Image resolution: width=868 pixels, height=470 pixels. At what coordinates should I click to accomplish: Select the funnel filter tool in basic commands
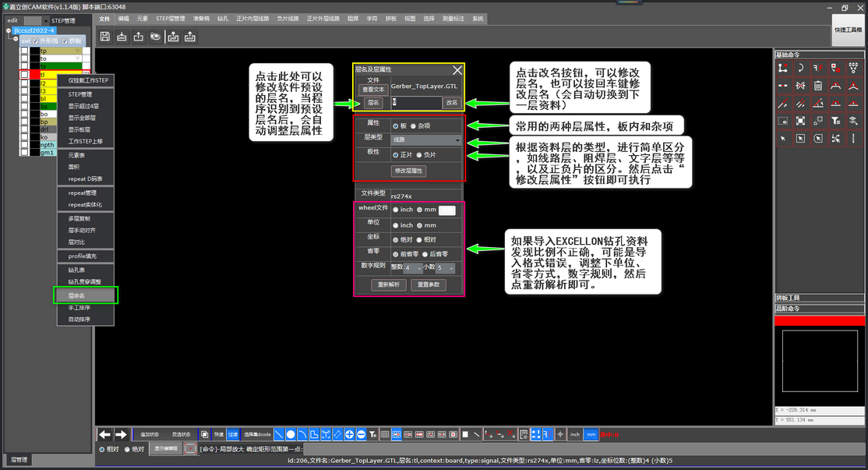(835, 121)
